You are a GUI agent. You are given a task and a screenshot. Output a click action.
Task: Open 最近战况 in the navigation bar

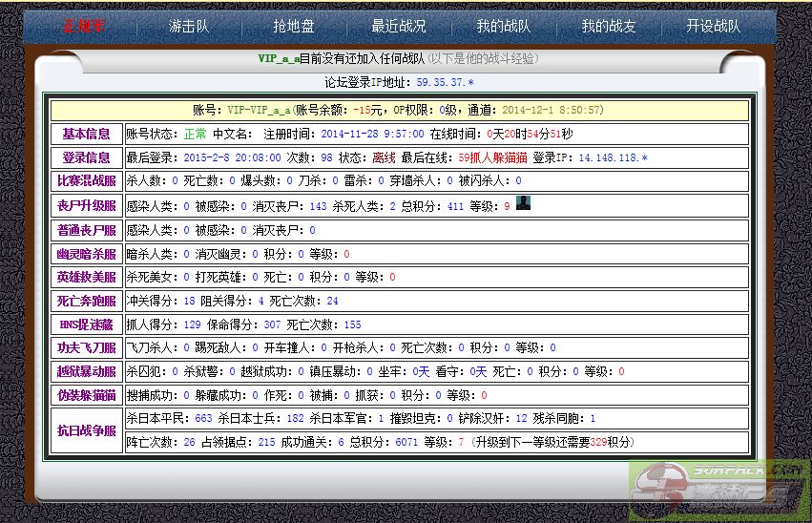tap(399, 27)
